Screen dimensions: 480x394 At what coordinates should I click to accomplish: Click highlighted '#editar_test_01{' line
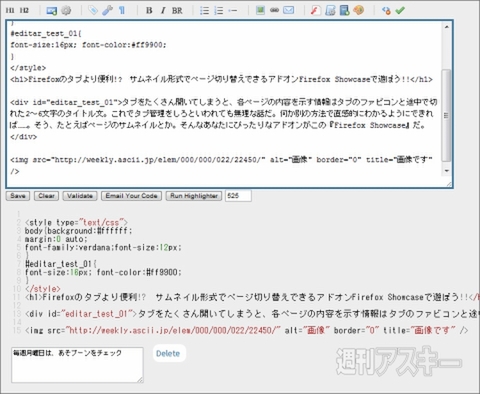[x=61, y=264]
